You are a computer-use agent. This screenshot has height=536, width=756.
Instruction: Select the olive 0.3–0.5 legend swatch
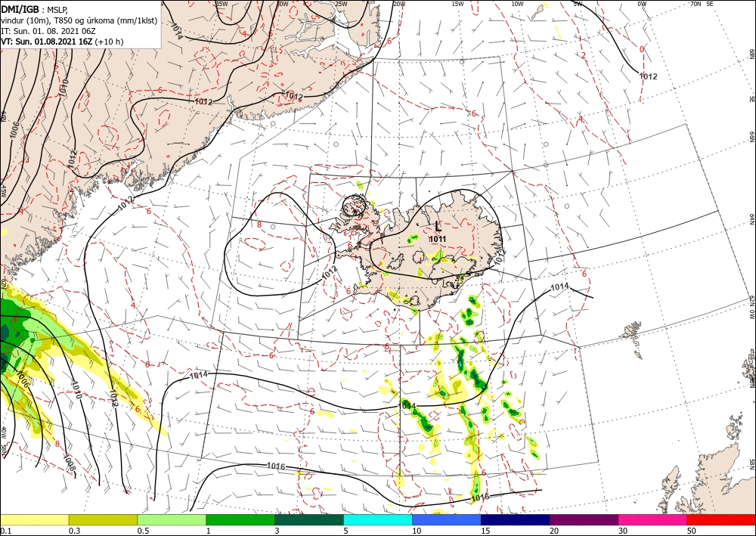coord(103,519)
